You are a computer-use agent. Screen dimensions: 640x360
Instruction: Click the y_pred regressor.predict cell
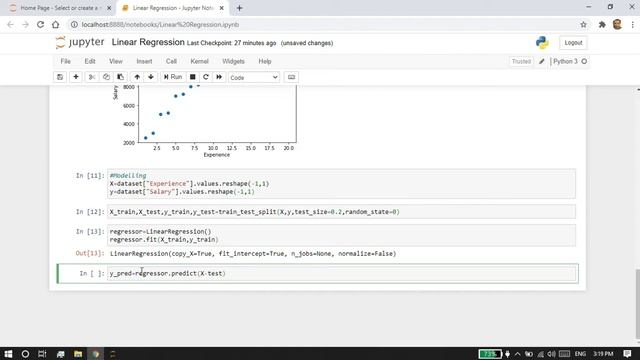tap(342, 273)
